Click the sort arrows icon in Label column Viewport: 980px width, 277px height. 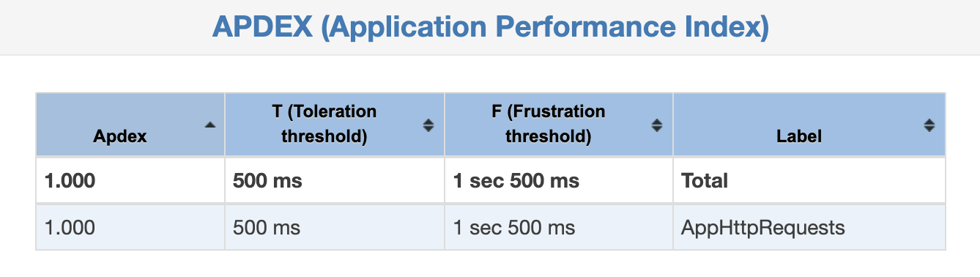point(929,125)
